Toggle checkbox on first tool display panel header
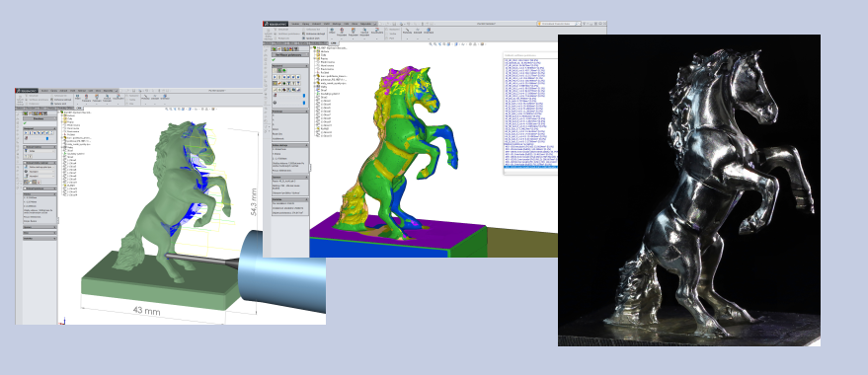868x375 pixels. 25,147
